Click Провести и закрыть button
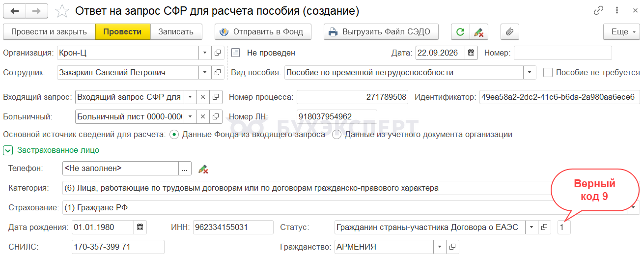 click(x=49, y=32)
